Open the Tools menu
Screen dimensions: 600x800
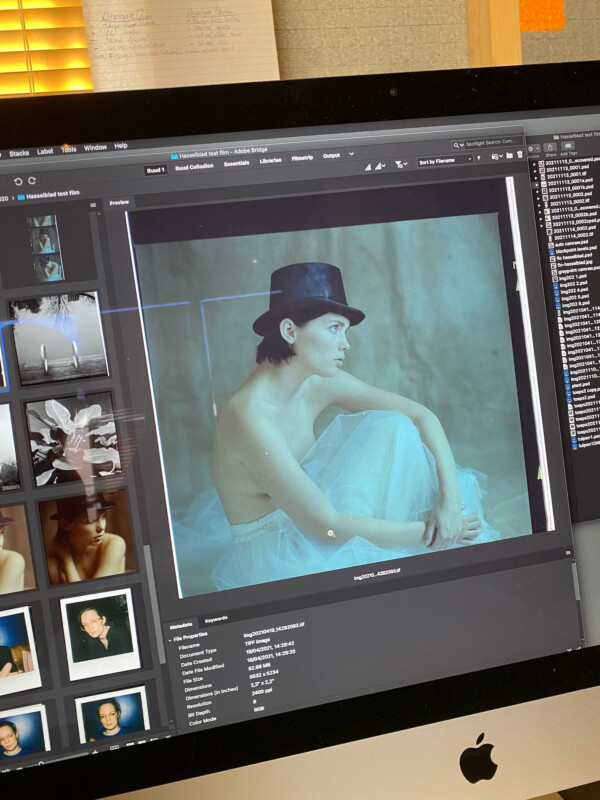69,149
